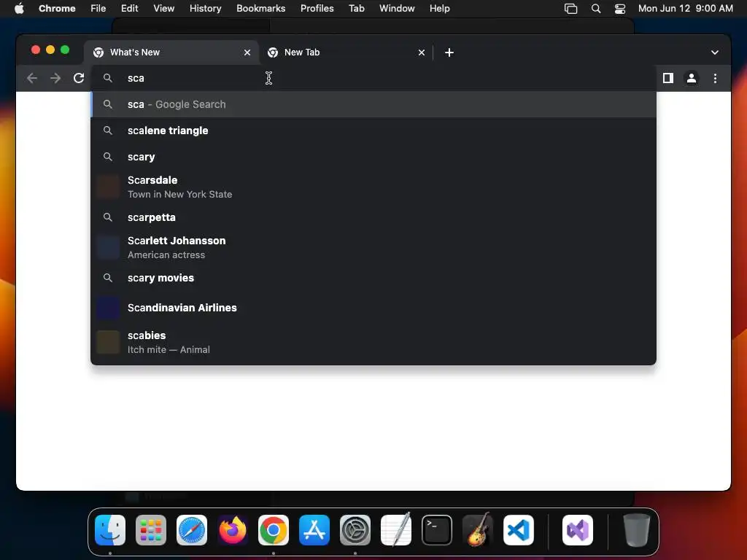Viewport: 747px width, 560px height.
Task: Go back using the back arrow
Action: [32, 78]
